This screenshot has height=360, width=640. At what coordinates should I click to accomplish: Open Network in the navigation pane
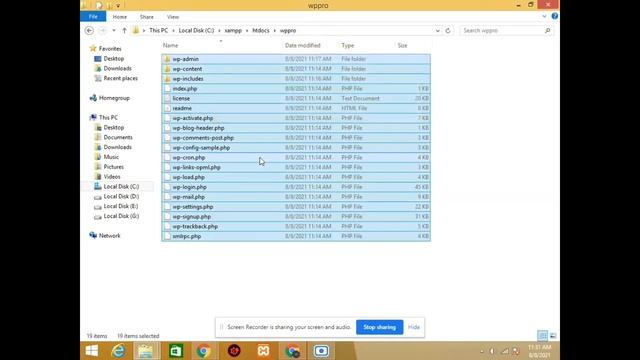pos(109,236)
